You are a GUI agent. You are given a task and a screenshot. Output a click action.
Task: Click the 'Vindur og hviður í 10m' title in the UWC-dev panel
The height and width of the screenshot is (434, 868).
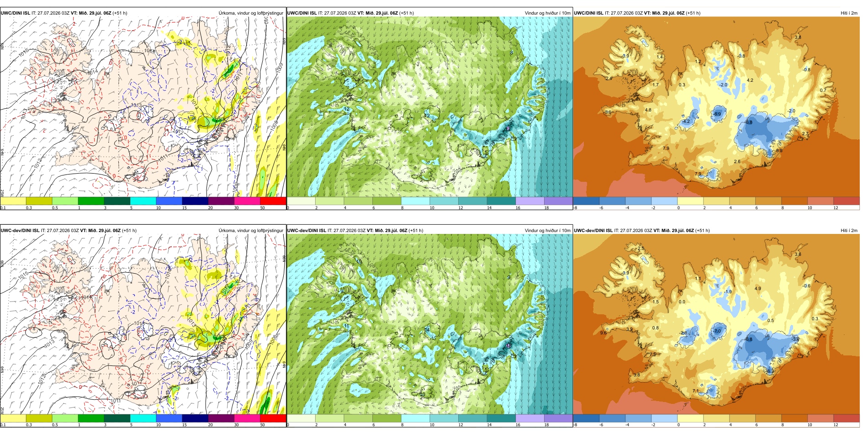click(547, 231)
